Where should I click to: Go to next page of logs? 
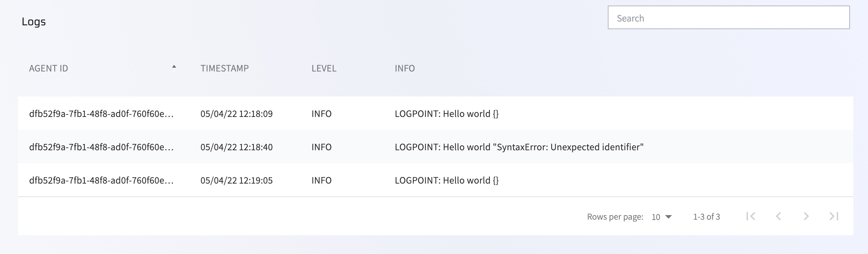(x=806, y=217)
